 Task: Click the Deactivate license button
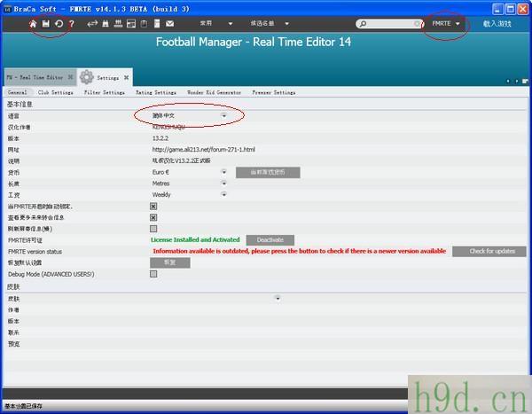coord(270,240)
